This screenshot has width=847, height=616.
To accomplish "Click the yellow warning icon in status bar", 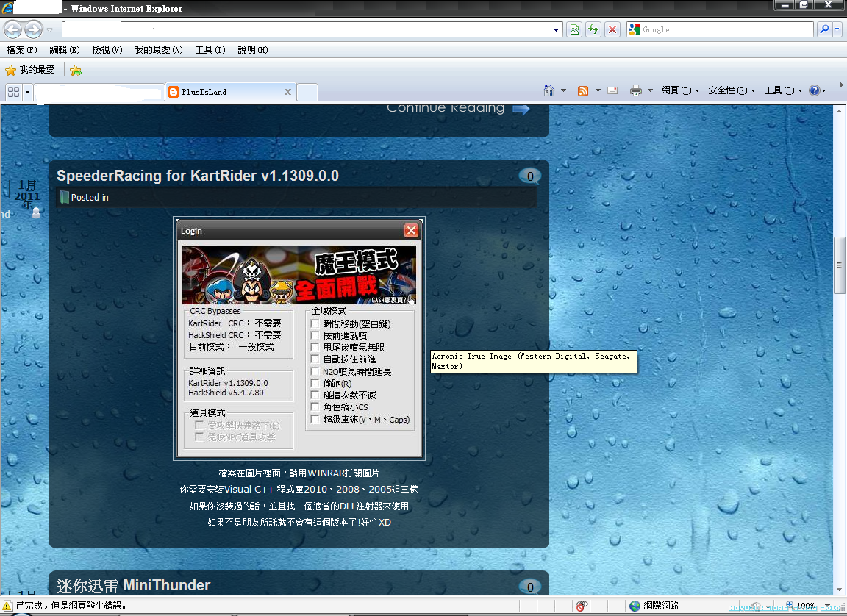I will 7,606.
